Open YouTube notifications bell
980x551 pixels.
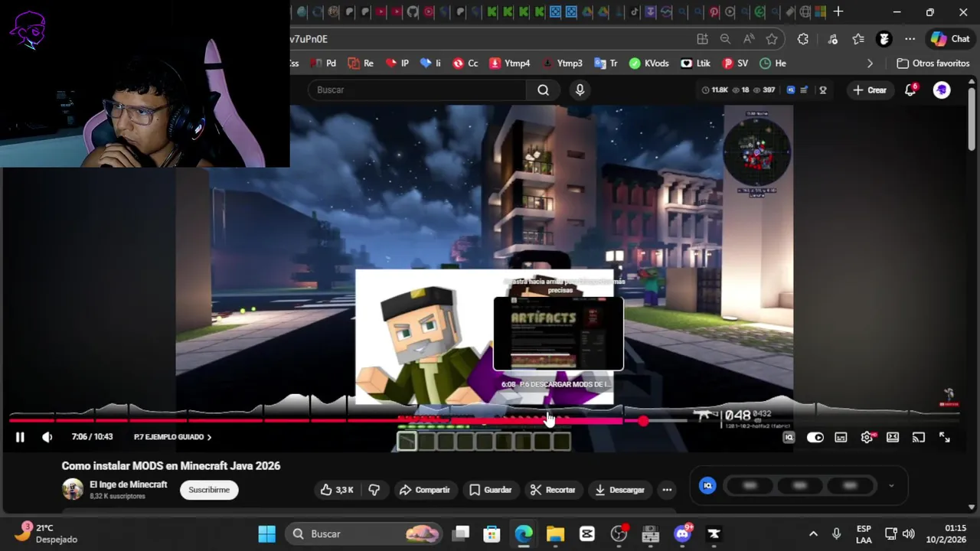910,90
